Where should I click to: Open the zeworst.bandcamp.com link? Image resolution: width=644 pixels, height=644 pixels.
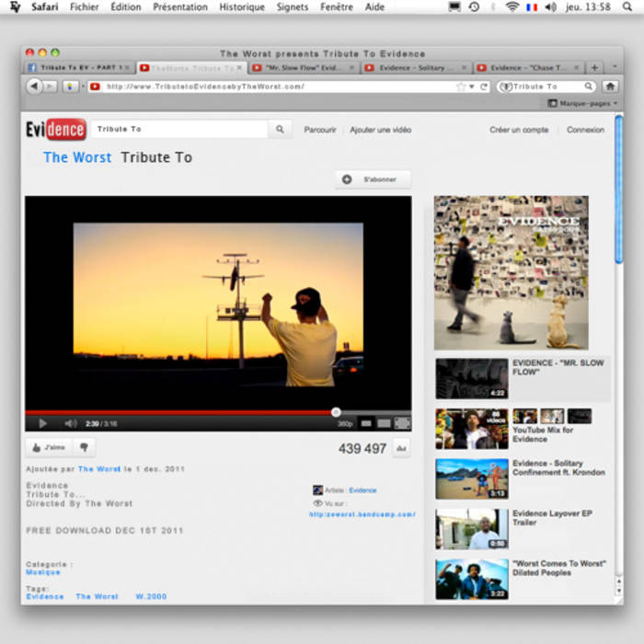pos(362,514)
